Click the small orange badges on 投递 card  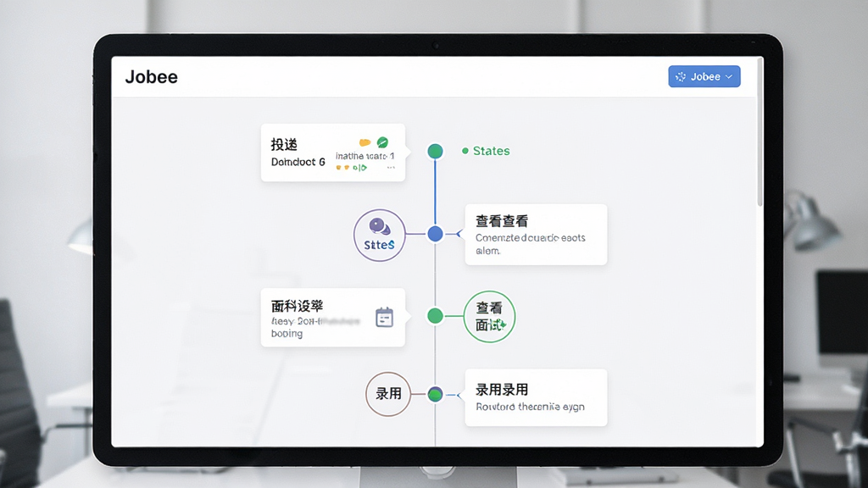342,168
